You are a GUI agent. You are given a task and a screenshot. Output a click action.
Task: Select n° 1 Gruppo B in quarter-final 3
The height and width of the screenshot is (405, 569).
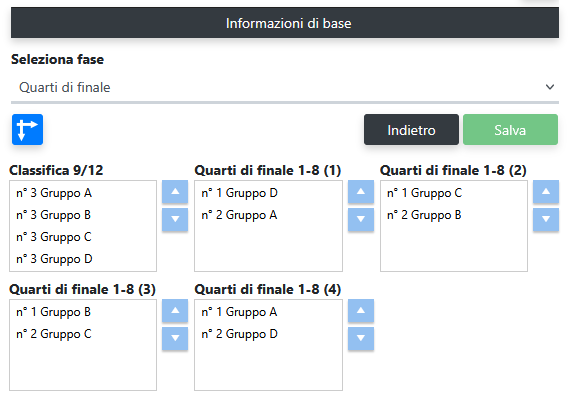click(83, 312)
